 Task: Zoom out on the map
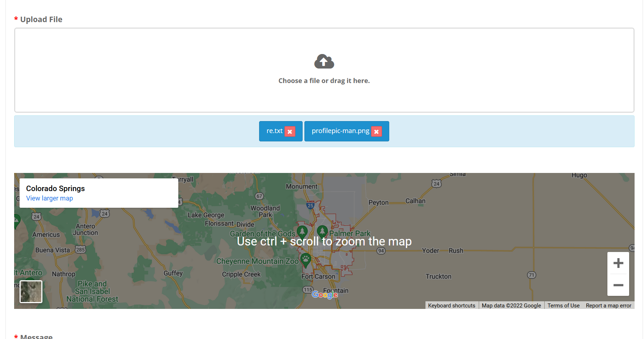[618, 285]
